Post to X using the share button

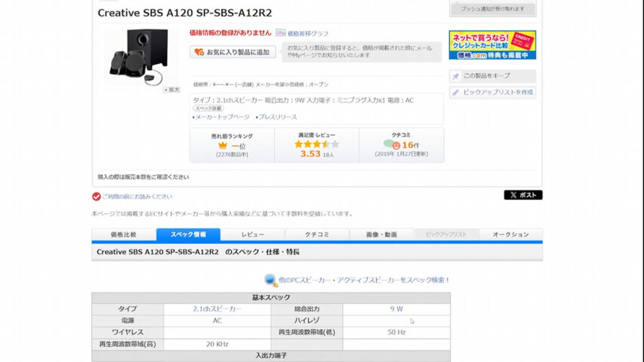click(x=522, y=195)
